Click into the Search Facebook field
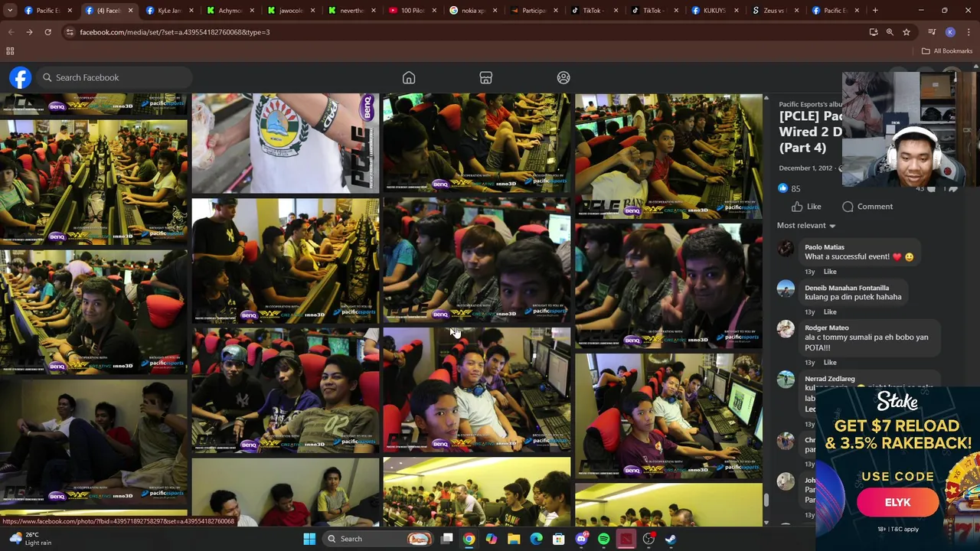The width and height of the screenshot is (980, 551). click(113, 77)
